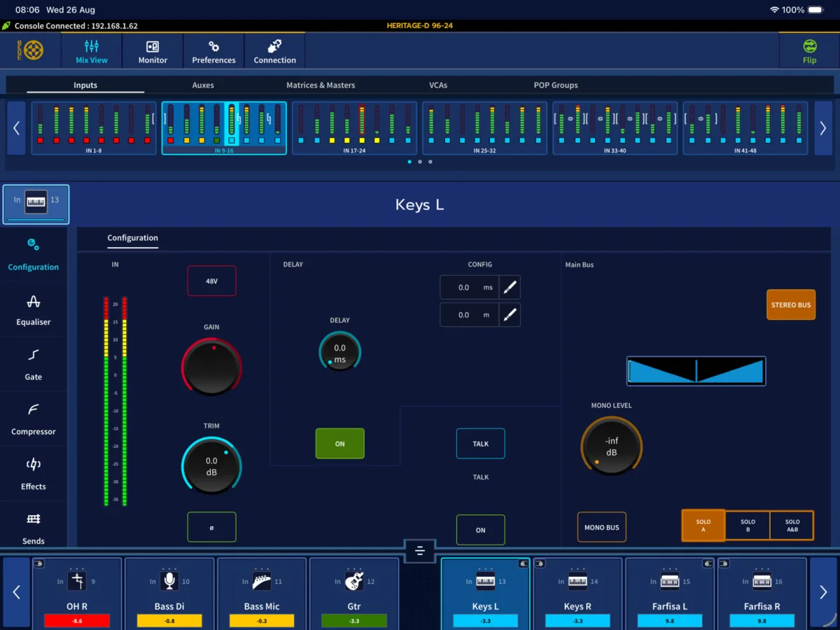840x630 pixels.
Task: Open the Preferences gears icon
Action: [213, 47]
